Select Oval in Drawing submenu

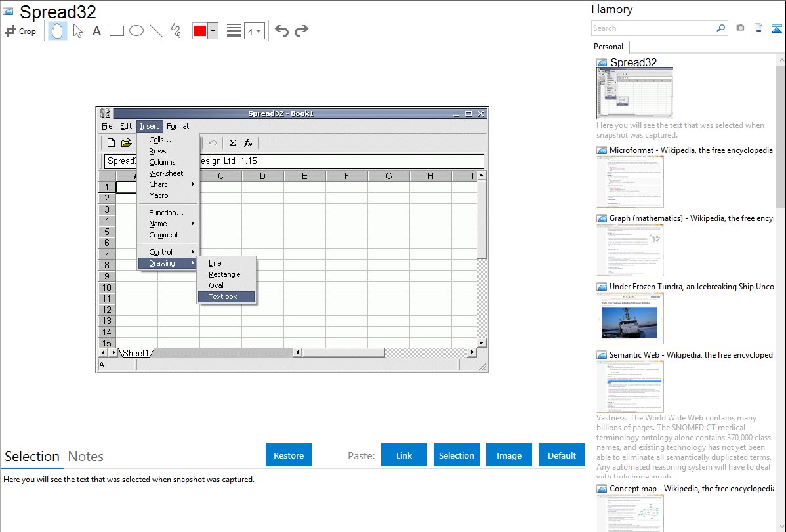click(226, 285)
